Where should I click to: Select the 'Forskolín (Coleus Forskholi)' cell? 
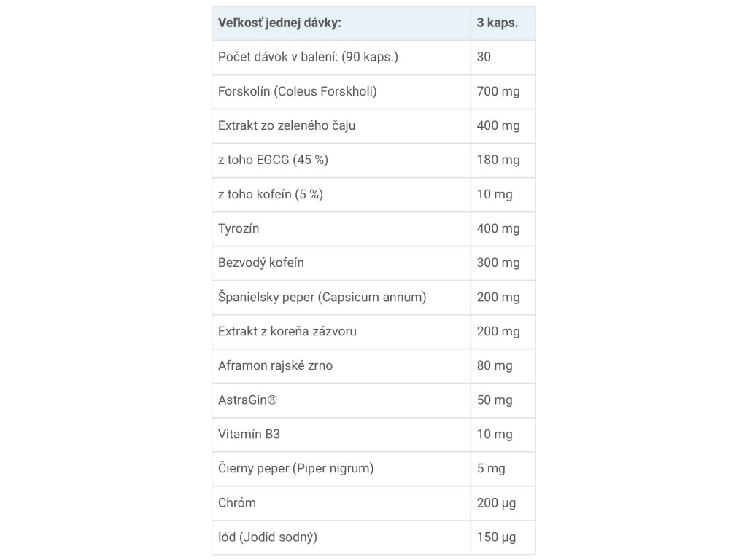point(341,91)
